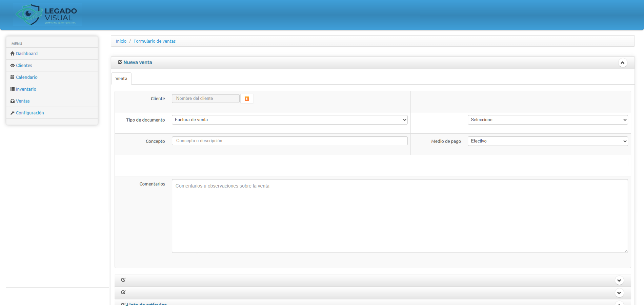Go to the Inicio breadcrumb link
The width and height of the screenshot is (644, 306).
point(121,41)
